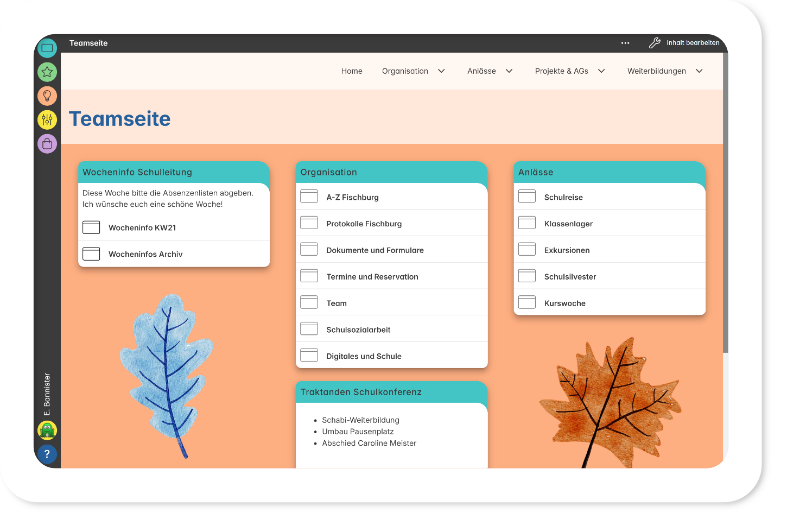
Task: Click the teal screen icon in sidebar
Action: (x=47, y=48)
